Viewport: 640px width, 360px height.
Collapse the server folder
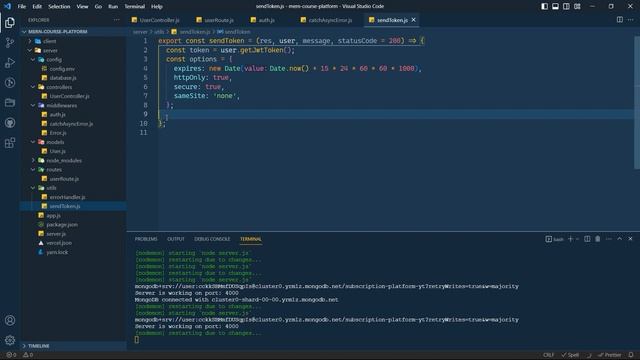point(73,50)
